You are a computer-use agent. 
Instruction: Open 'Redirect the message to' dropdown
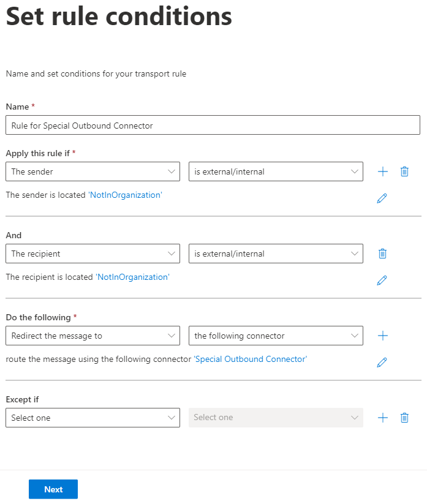tap(93, 336)
